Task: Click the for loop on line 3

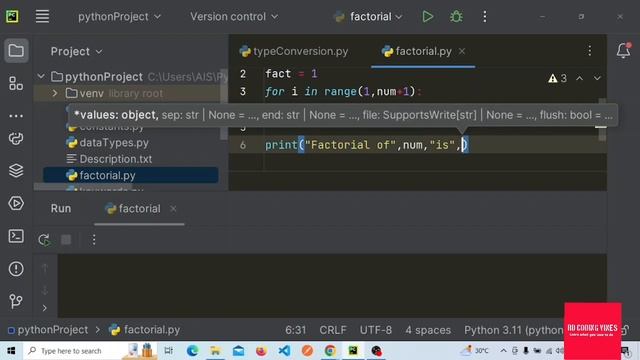Action: pos(343,91)
